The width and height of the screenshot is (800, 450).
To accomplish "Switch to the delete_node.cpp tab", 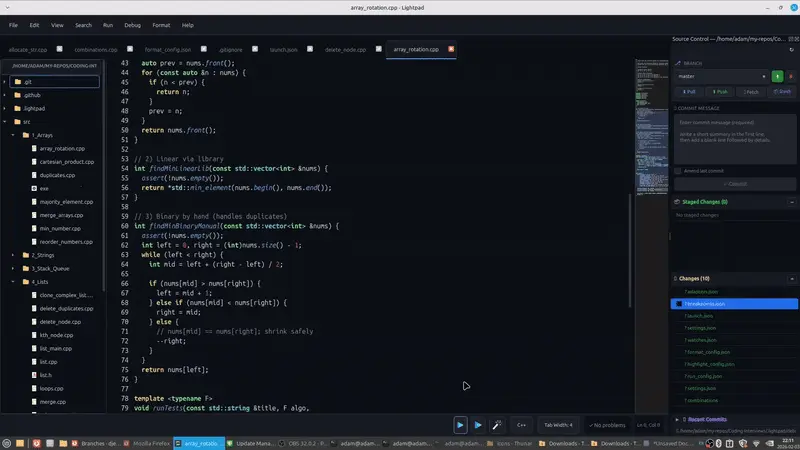I will coord(345,49).
